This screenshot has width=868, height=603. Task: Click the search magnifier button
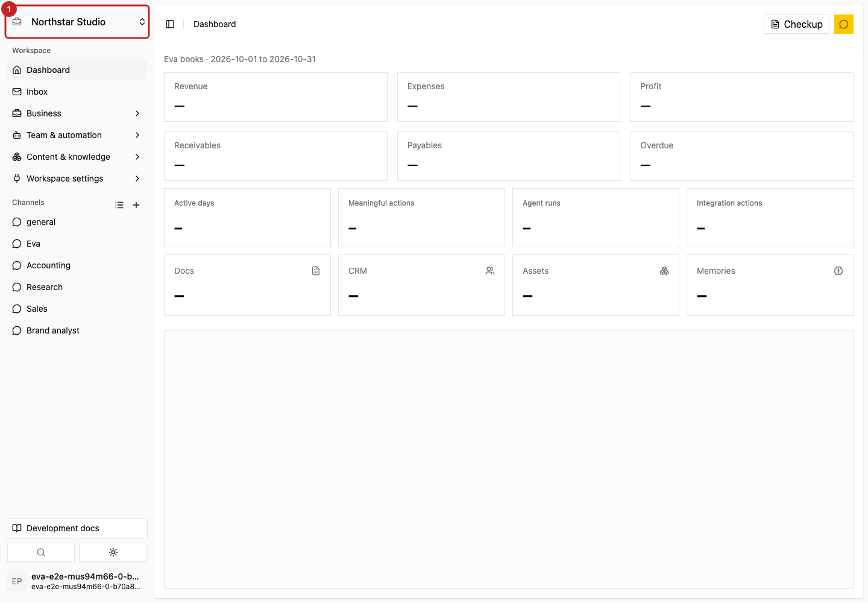(41, 552)
